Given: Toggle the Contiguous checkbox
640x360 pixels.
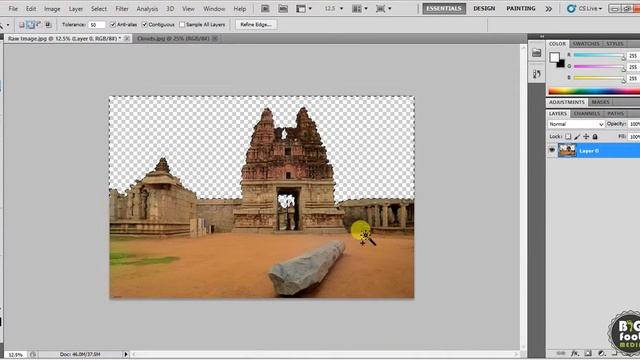Looking at the screenshot, I should coord(144,25).
